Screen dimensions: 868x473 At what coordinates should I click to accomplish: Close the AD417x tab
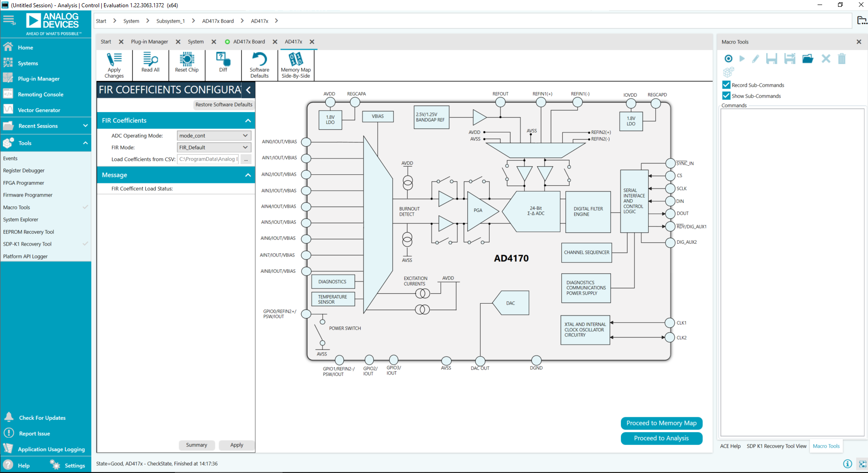tap(312, 42)
